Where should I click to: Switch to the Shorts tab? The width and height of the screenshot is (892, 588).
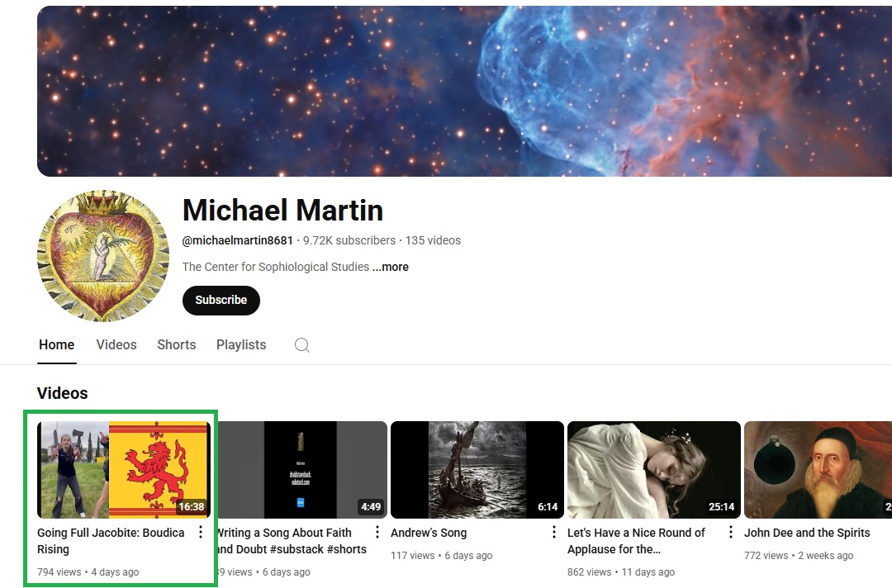pyautogui.click(x=177, y=344)
